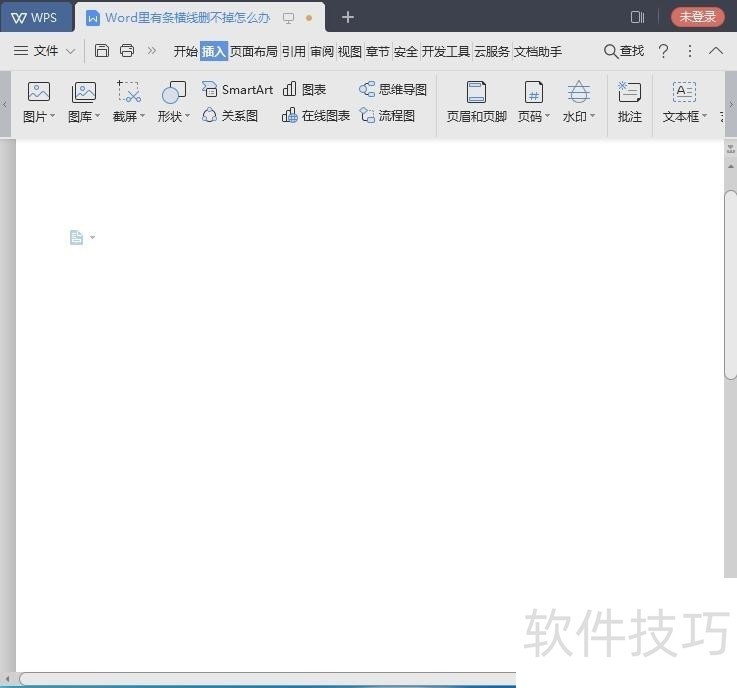Click the display icon on document tab
This screenshot has width=737, height=688.
coord(288,18)
